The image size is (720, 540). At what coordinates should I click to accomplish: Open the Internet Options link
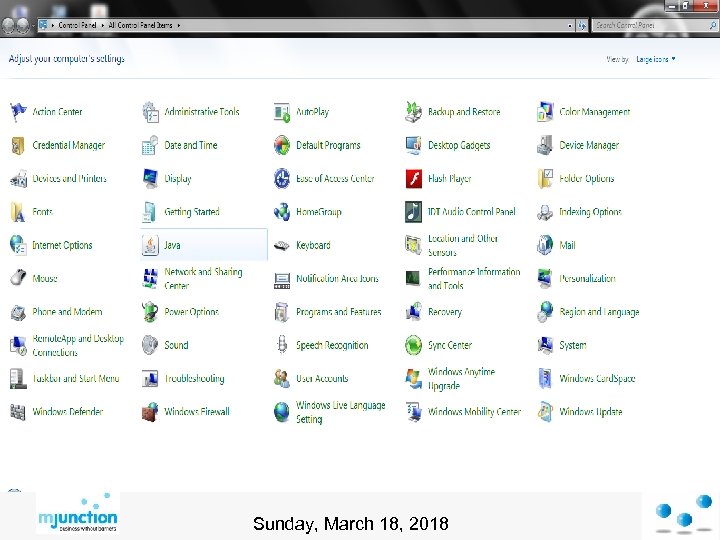pos(62,245)
